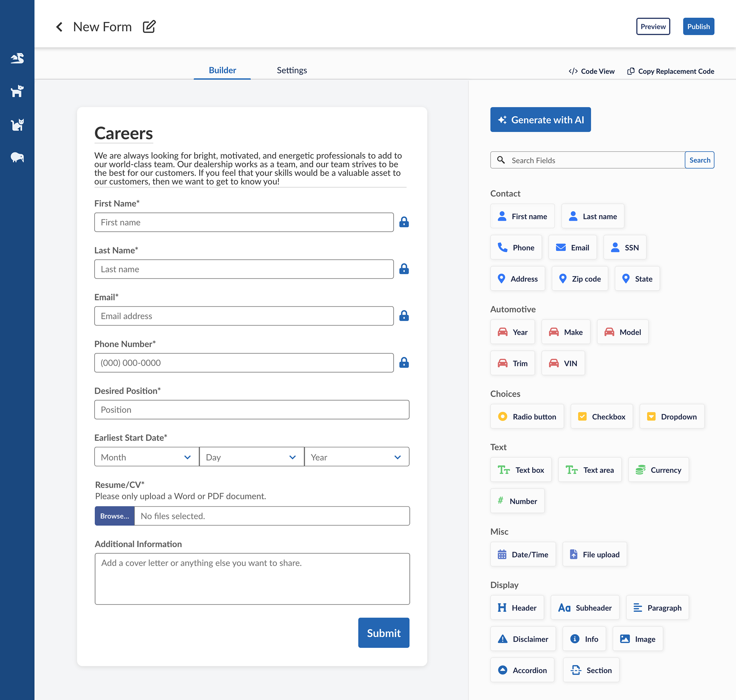Add an Info display element
Screen dimensions: 736x700
[584, 639]
